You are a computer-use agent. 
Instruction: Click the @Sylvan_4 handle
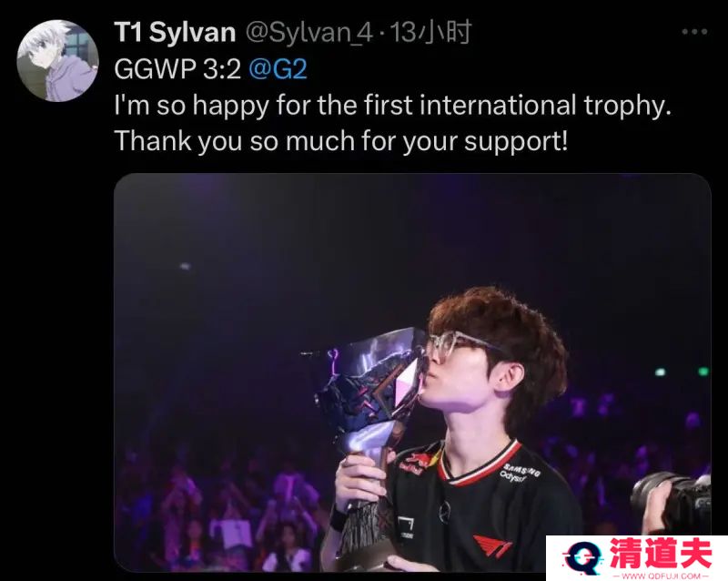click(x=308, y=33)
